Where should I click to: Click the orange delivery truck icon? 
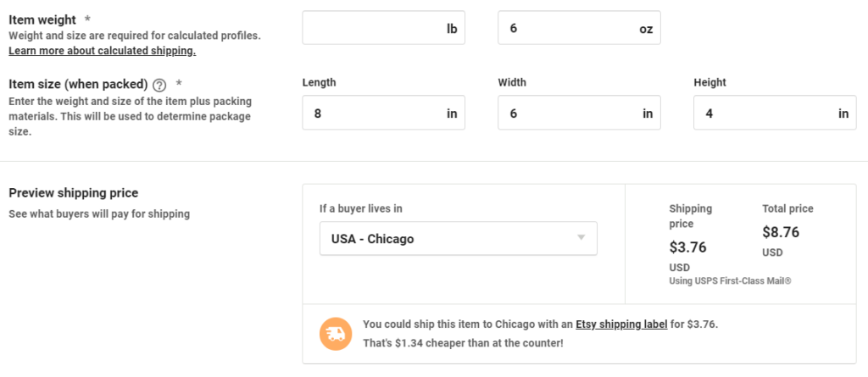point(334,334)
